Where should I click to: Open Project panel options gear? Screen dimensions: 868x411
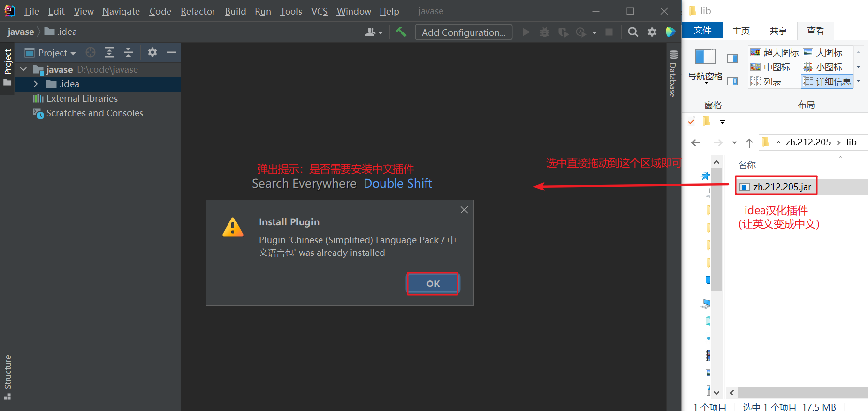152,52
